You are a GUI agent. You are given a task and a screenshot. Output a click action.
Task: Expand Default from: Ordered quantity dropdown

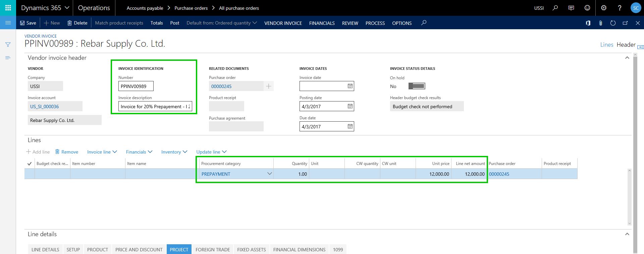[222, 23]
